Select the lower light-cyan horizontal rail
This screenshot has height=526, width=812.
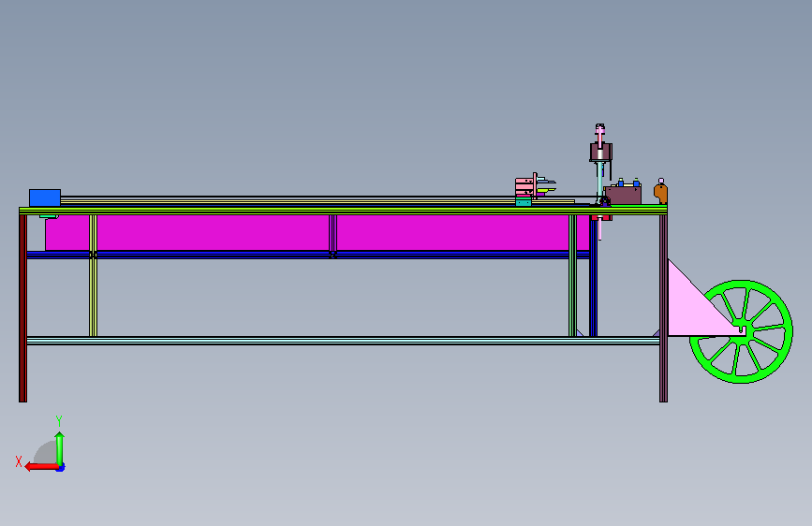click(x=343, y=340)
